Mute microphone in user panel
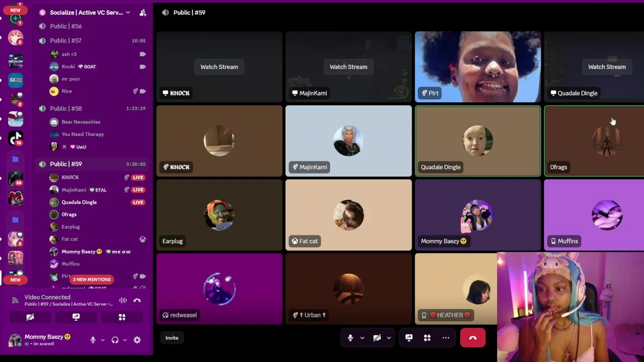The width and height of the screenshot is (644, 362). [x=93, y=340]
